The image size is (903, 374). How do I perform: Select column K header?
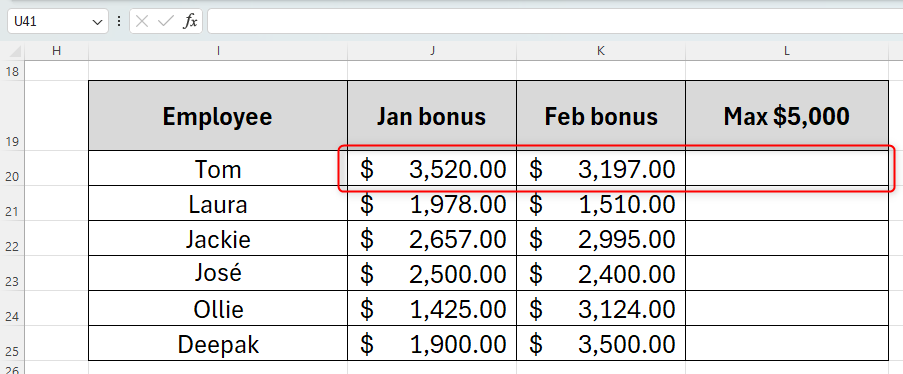point(601,51)
